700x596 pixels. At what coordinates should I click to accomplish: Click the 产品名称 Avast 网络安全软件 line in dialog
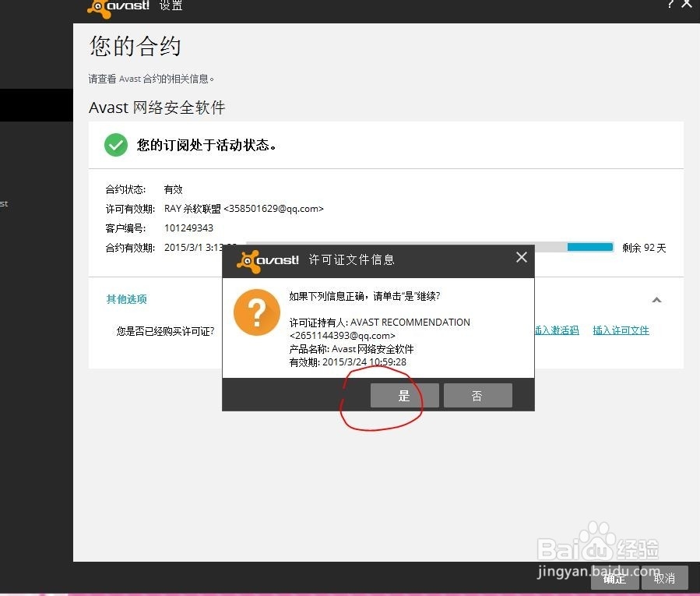(x=351, y=349)
